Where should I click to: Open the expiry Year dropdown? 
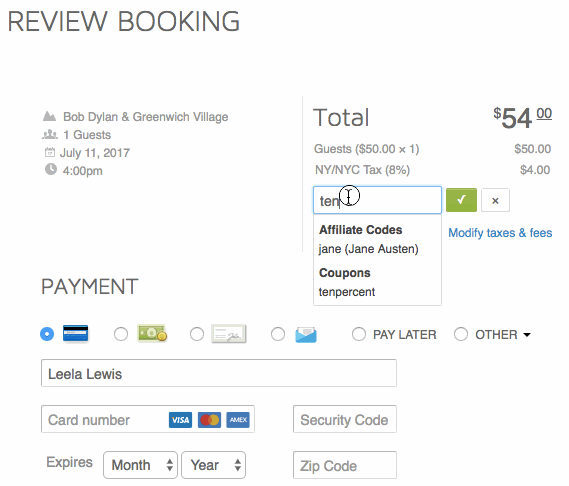pos(213,465)
